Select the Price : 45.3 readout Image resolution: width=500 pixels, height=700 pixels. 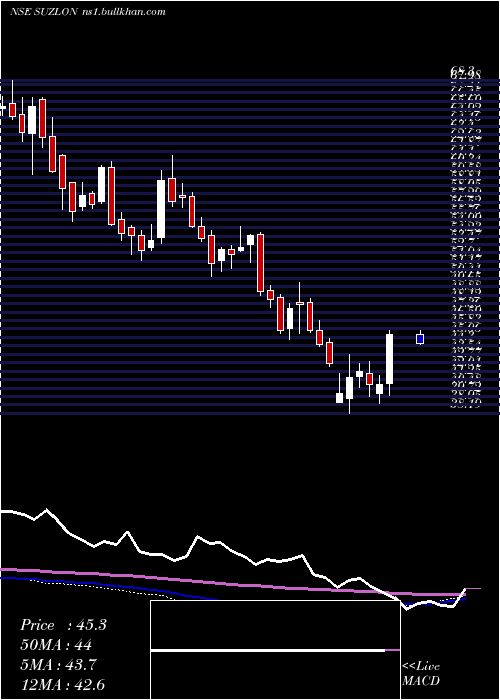pos(63,625)
